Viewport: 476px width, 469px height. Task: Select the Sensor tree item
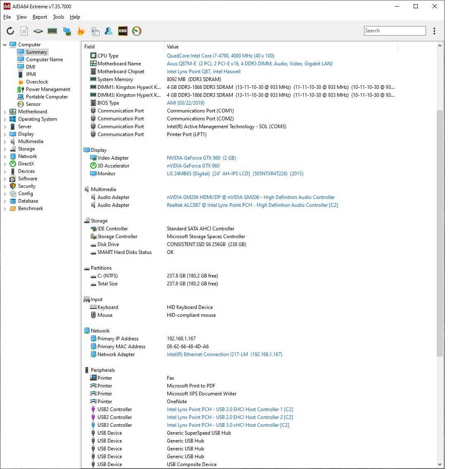coord(33,104)
